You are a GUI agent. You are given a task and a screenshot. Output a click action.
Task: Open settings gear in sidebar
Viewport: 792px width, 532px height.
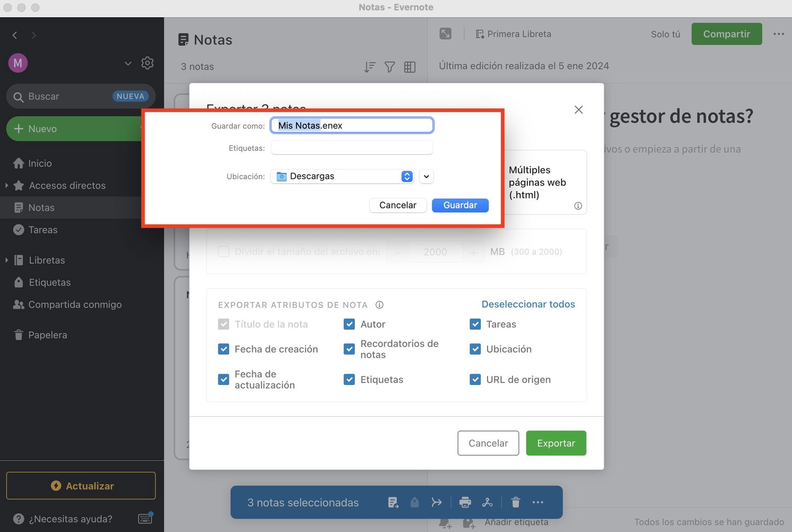148,63
